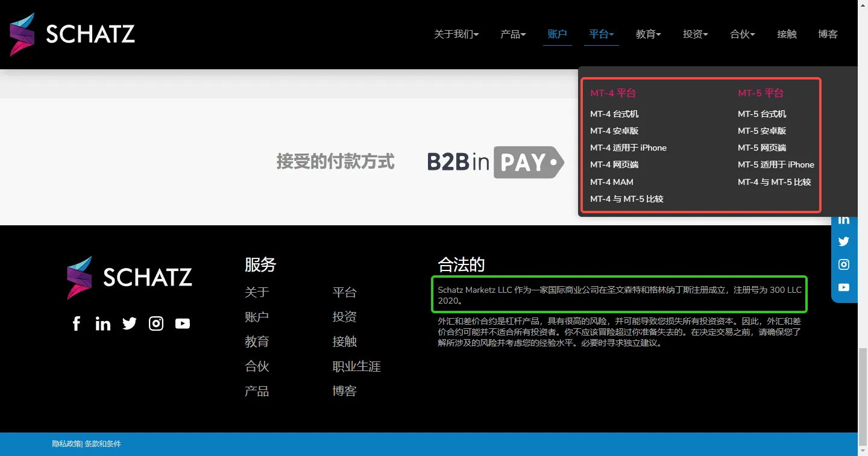Click the B2BinPay payment logo
The height and width of the screenshot is (456, 868).
[495, 162]
